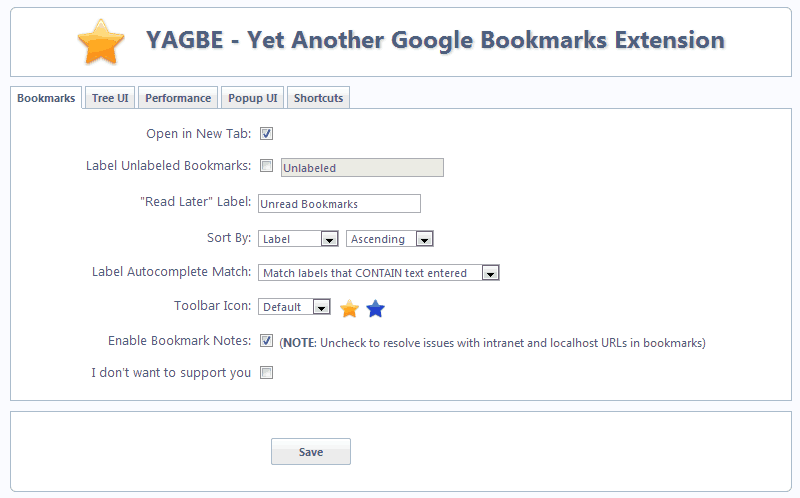Open the Ascending sort order dropdown

tap(390, 239)
